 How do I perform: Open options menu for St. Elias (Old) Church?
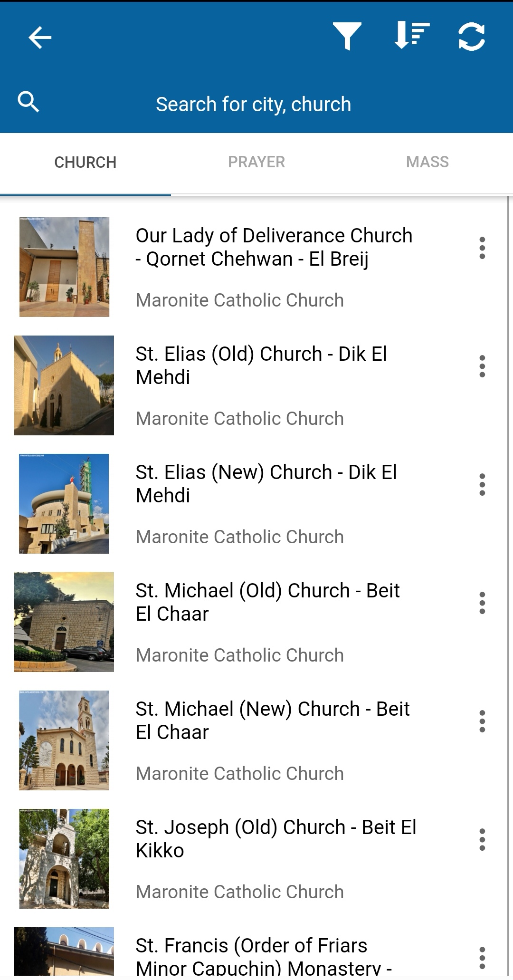tap(482, 366)
